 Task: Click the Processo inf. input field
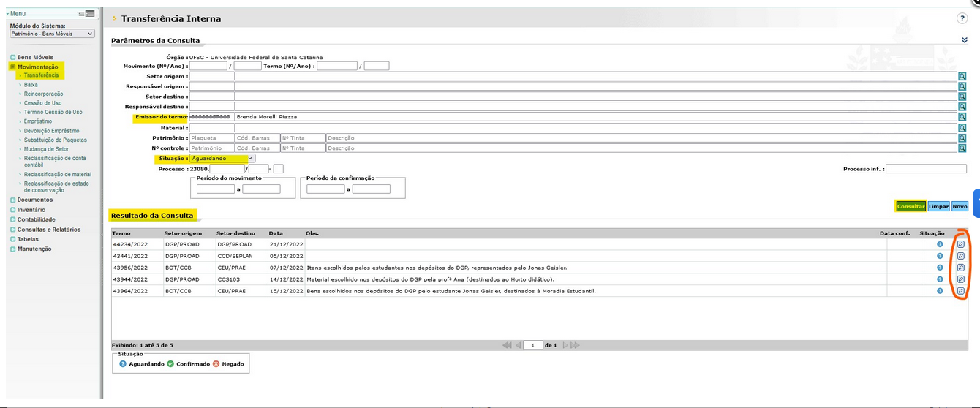point(926,169)
